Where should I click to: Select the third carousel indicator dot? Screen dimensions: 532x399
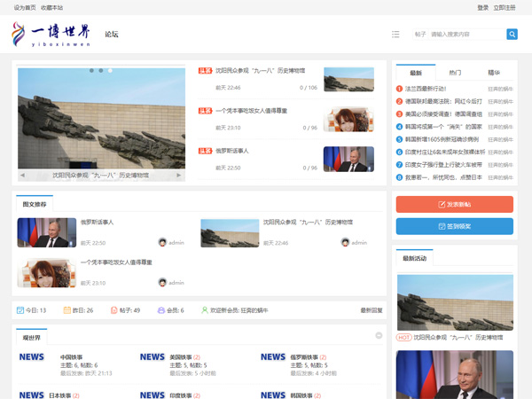tap(110, 71)
